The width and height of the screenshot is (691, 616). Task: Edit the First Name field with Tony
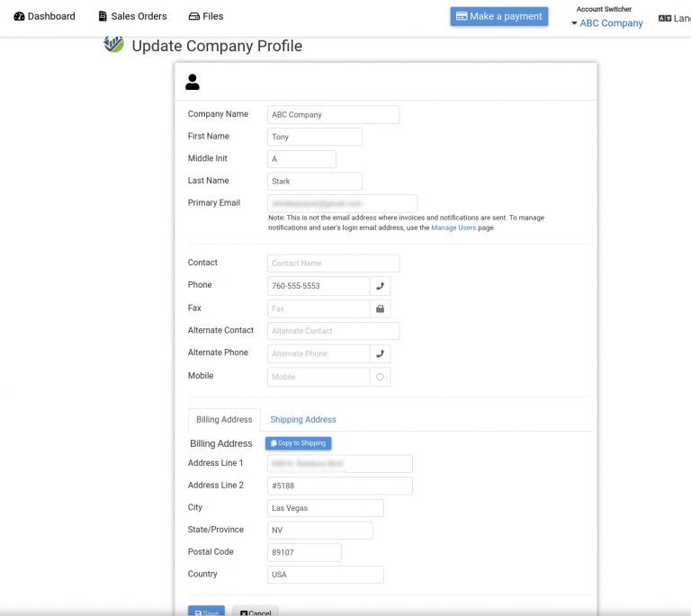point(315,137)
